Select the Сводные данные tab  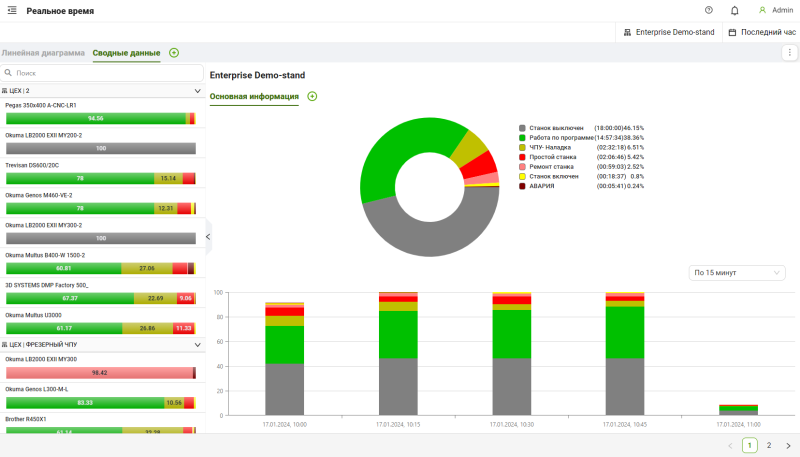click(x=127, y=53)
